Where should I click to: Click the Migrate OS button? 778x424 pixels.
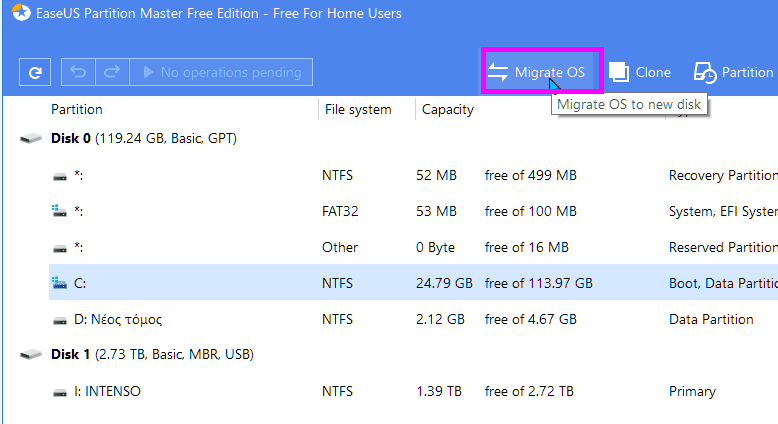(537, 72)
